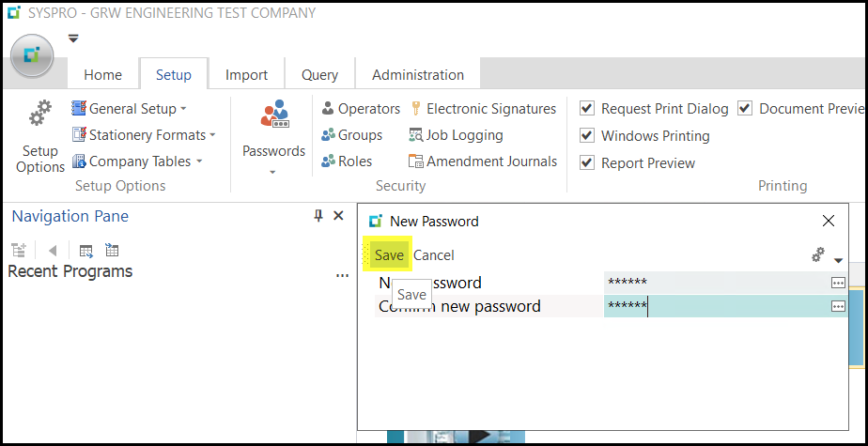Cancel the New Password dialog
Screen dimensions: 868x446
click(x=434, y=255)
